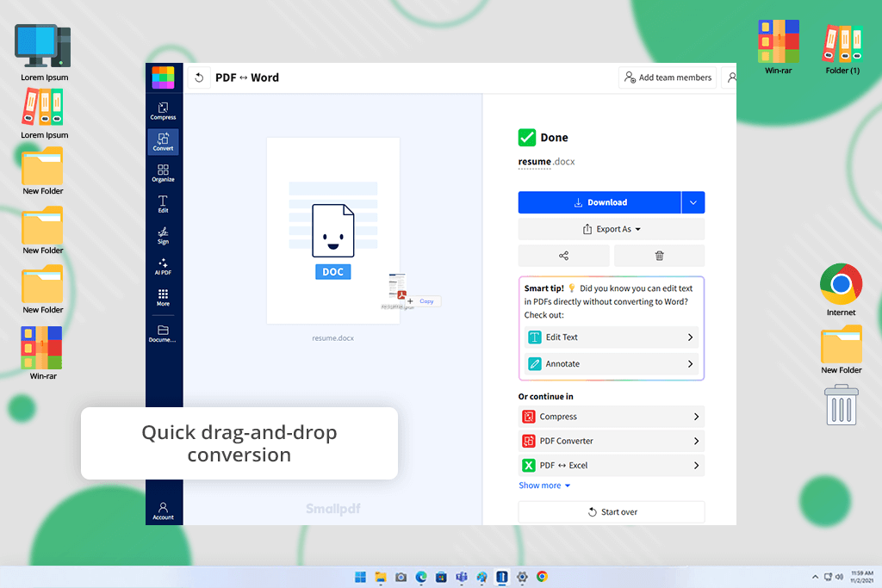Show hidden system tray icons
Viewport: 882px width, 588px height.
point(815,577)
